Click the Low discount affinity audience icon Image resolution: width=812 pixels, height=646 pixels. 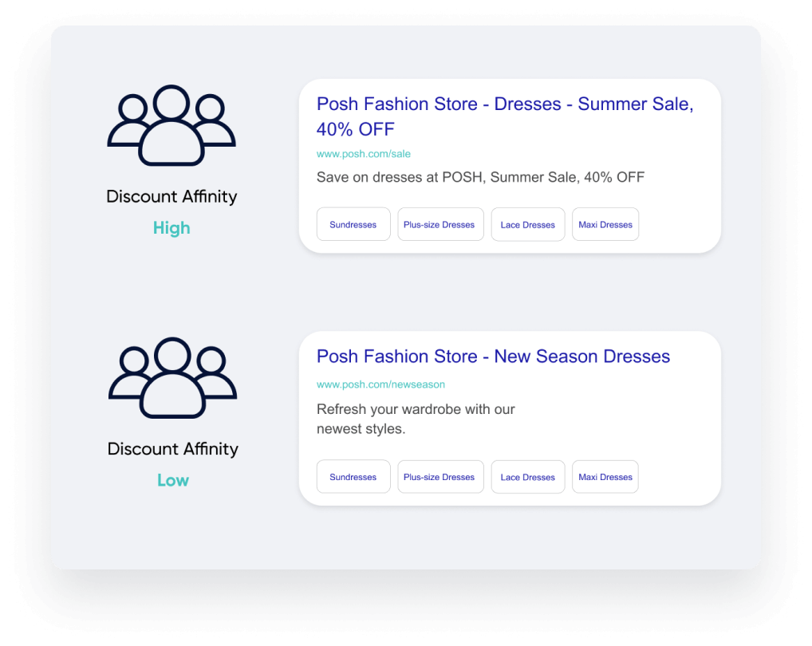click(x=172, y=377)
